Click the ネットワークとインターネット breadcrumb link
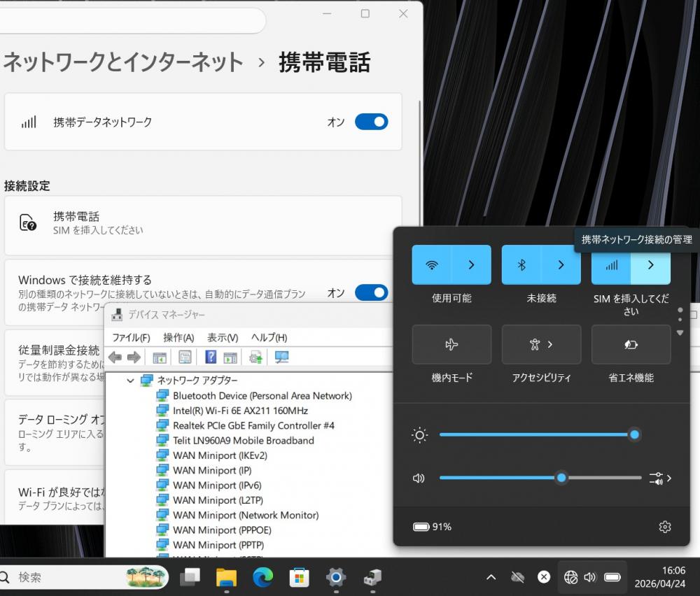 pyautogui.click(x=123, y=62)
